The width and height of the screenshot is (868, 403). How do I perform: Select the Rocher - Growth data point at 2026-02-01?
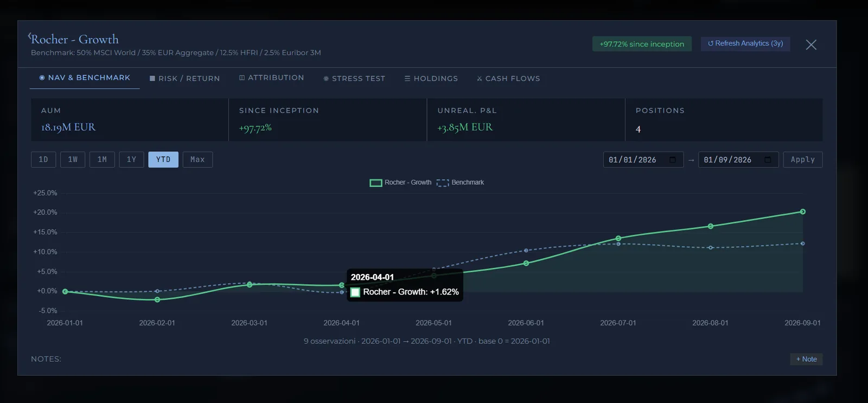click(x=157, y=299)
